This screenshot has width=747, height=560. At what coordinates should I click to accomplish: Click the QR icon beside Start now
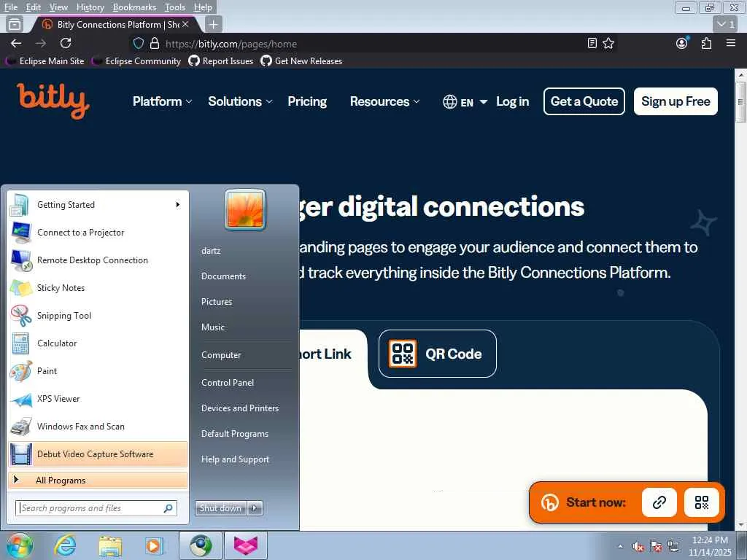702,502
